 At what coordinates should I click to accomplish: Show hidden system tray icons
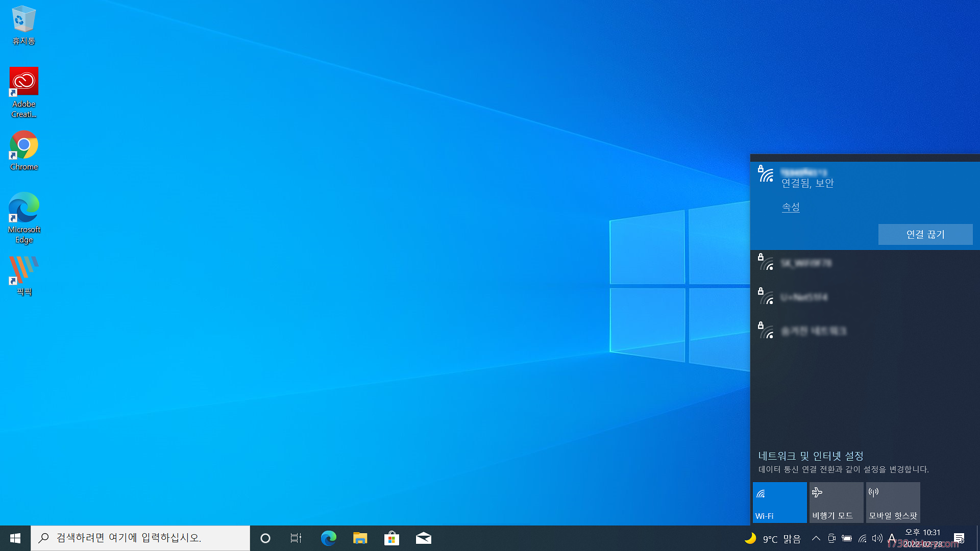[816, 538]
